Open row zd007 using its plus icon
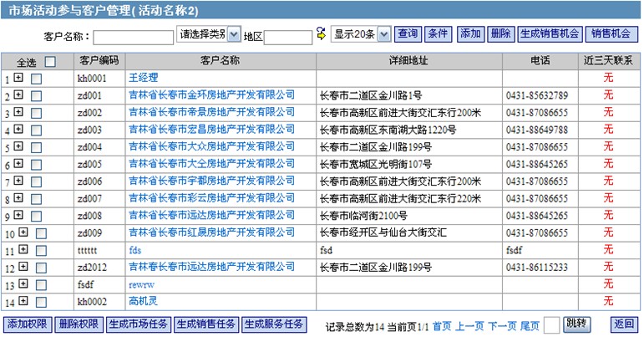The width and height of the screenshot is (644, 337). coord(18,198)
